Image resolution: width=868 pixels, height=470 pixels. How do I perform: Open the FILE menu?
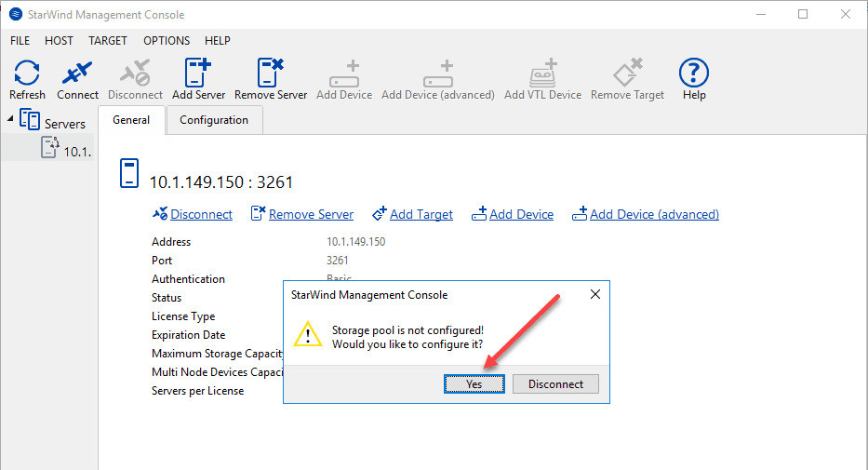pyautogui.click(x=20, y=41)
